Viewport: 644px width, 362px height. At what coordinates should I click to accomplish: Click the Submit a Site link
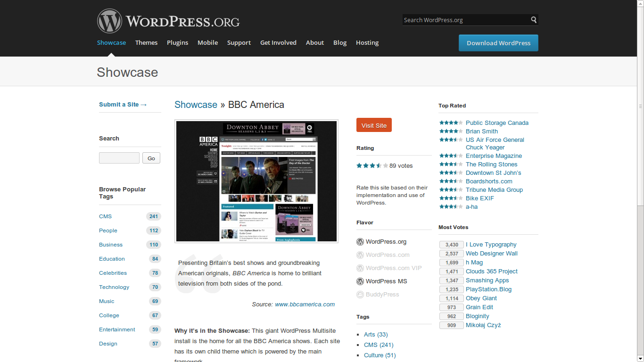(123, 105)
